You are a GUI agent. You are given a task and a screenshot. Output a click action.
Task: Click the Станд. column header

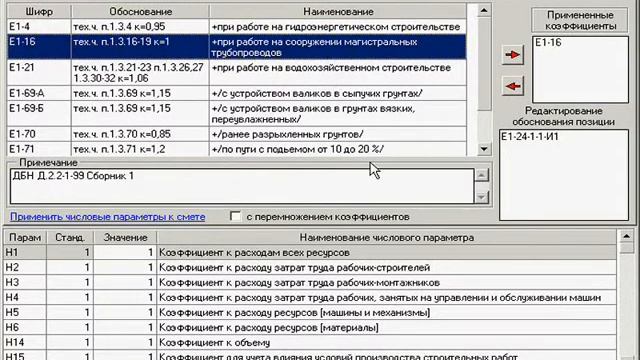tap(70, 238)
